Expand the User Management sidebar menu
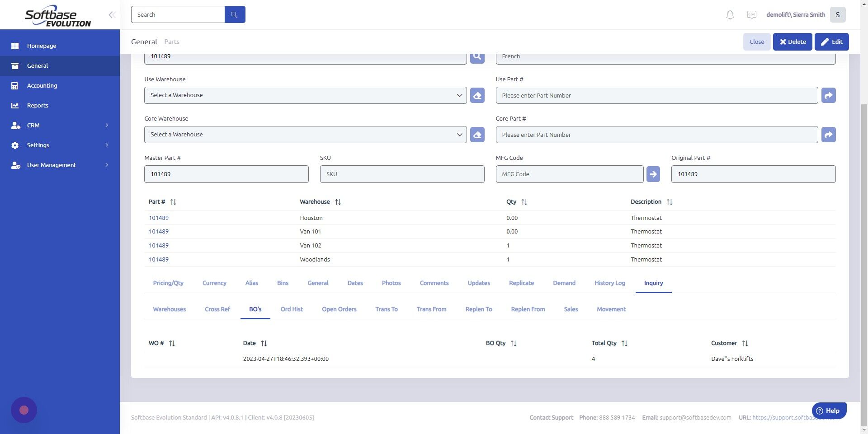 pos(60,165)
